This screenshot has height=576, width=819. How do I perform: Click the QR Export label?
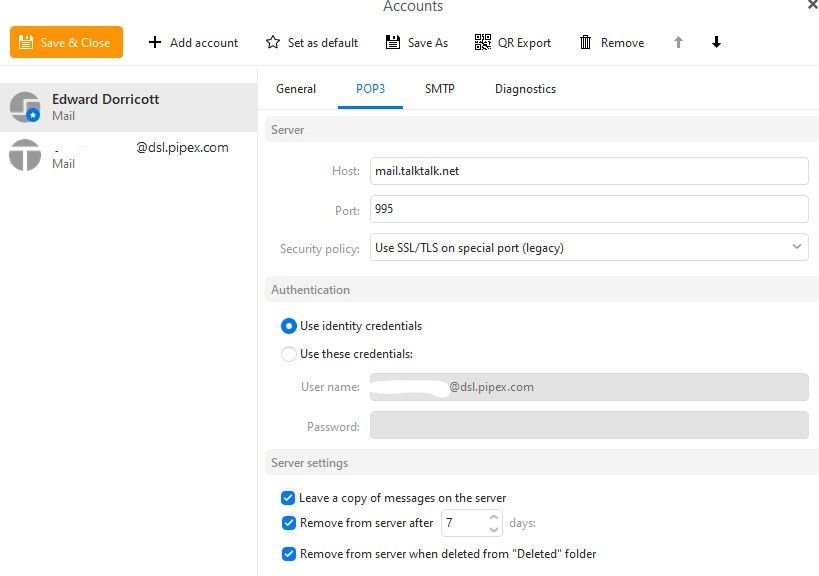(x=524, y=43)
